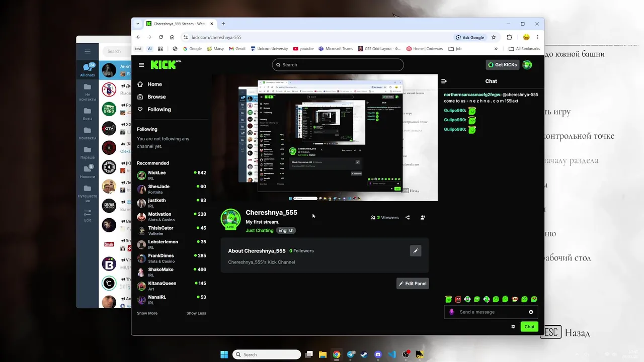
Task: Open the emoji picker in message box
Action: [x=531, y=312]
